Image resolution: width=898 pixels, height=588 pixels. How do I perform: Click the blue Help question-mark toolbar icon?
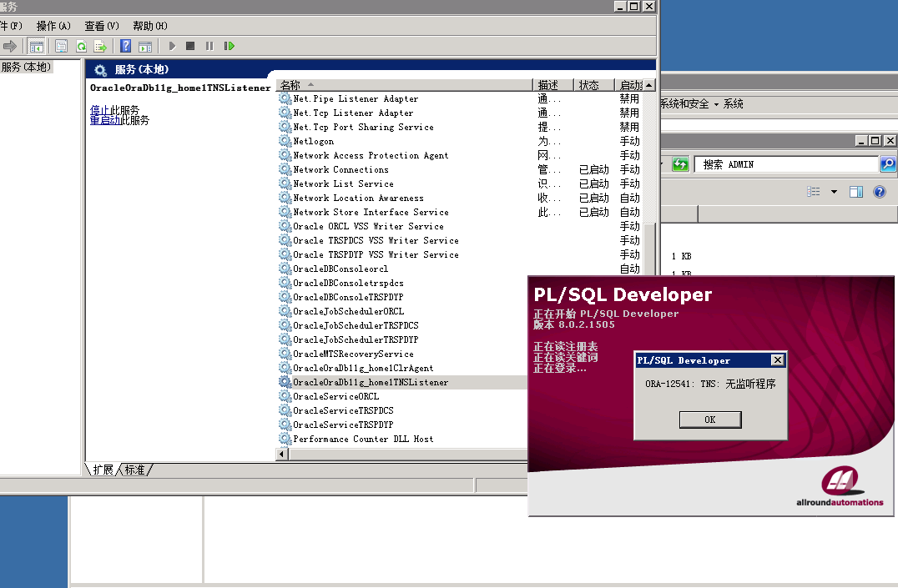125,46
